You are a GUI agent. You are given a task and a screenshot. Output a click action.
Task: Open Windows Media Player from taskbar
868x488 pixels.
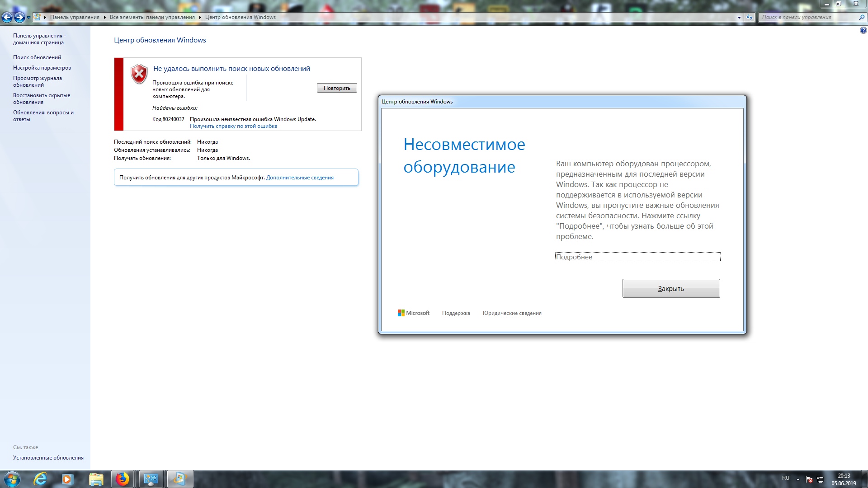pyautogui.click(x=68, y=479)
